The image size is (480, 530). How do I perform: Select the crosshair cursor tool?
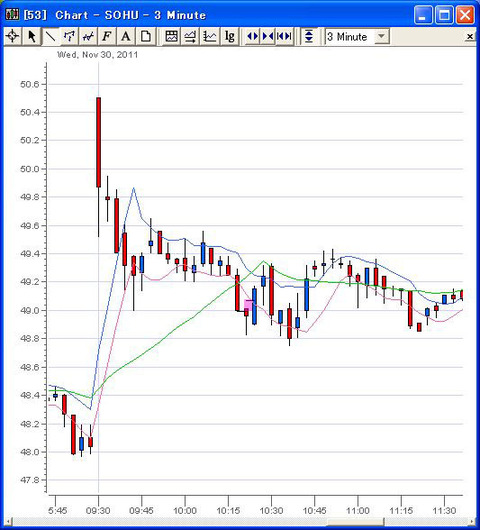pyautogui.click(x=13, y=36)
